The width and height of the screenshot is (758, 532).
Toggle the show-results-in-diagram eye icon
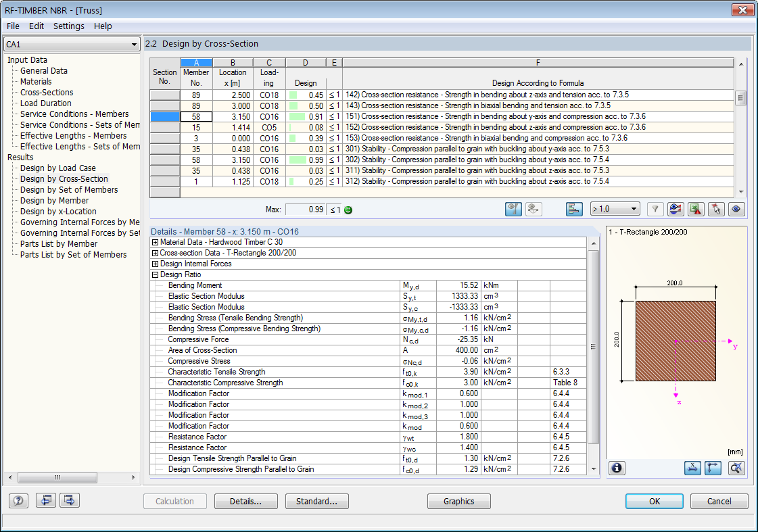513,210
